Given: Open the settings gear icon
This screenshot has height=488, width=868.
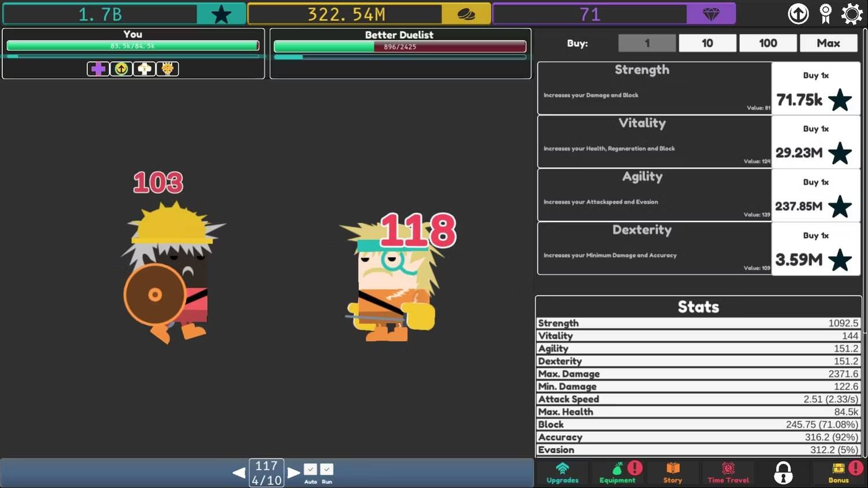Looking at the screenshot, I should click(852, 13).
